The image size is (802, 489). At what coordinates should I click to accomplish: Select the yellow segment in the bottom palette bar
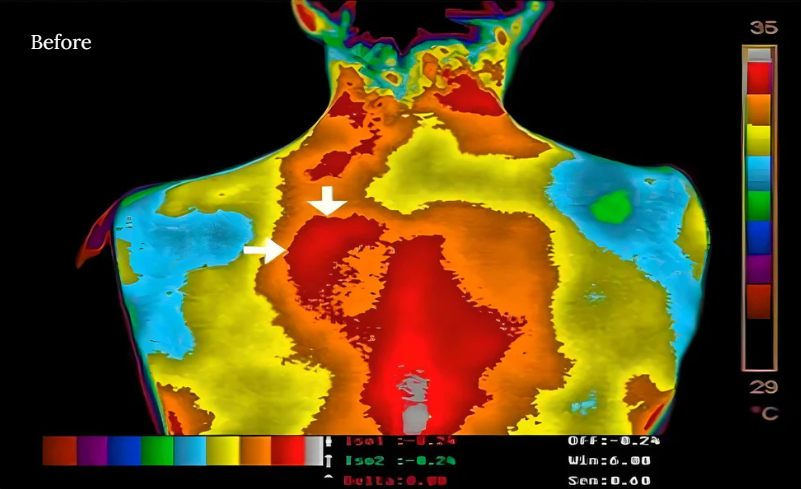pos(222,451)
